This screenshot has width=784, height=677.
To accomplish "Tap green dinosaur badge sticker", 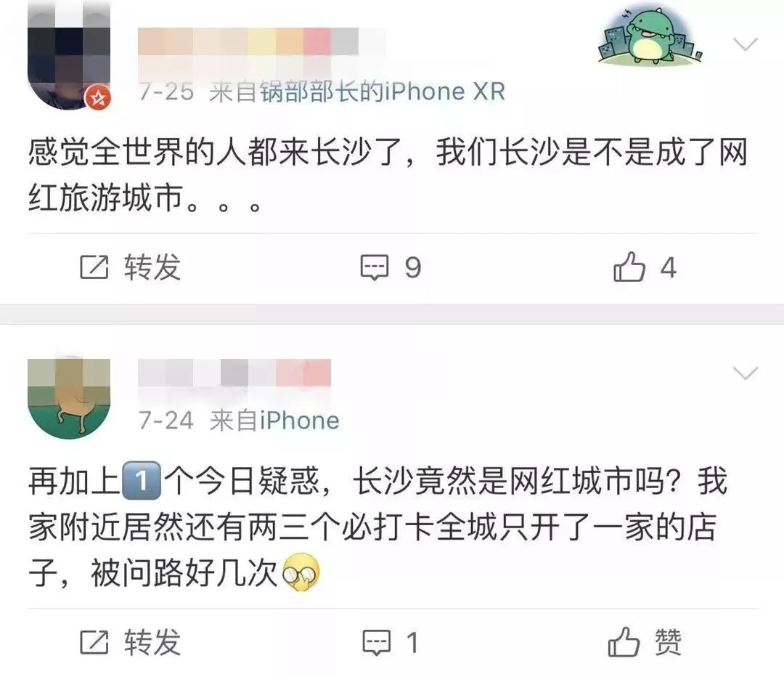I will pos(650,36).
